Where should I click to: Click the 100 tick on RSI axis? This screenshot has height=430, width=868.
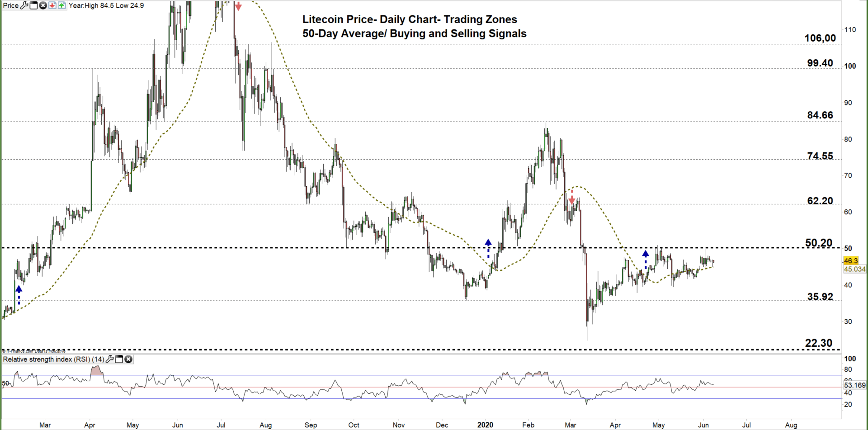(x=850, y=359)
